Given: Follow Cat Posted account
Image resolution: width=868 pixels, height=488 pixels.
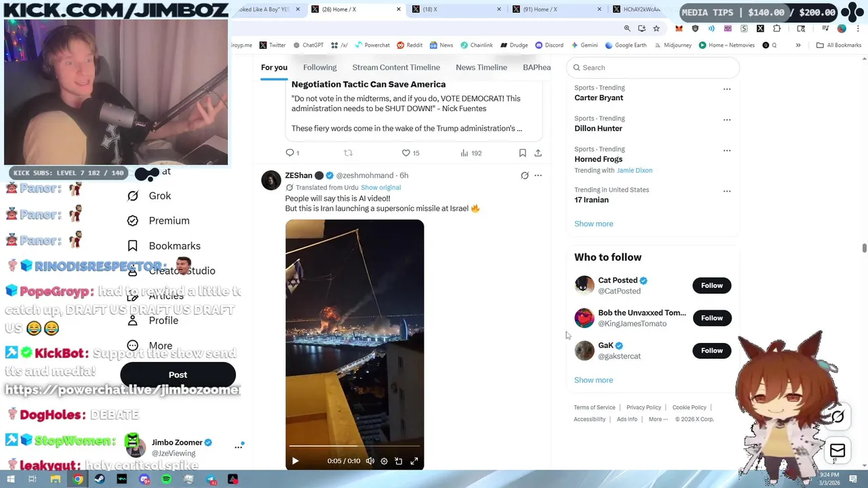Looking at the screenshot, I should click(712, 285).
